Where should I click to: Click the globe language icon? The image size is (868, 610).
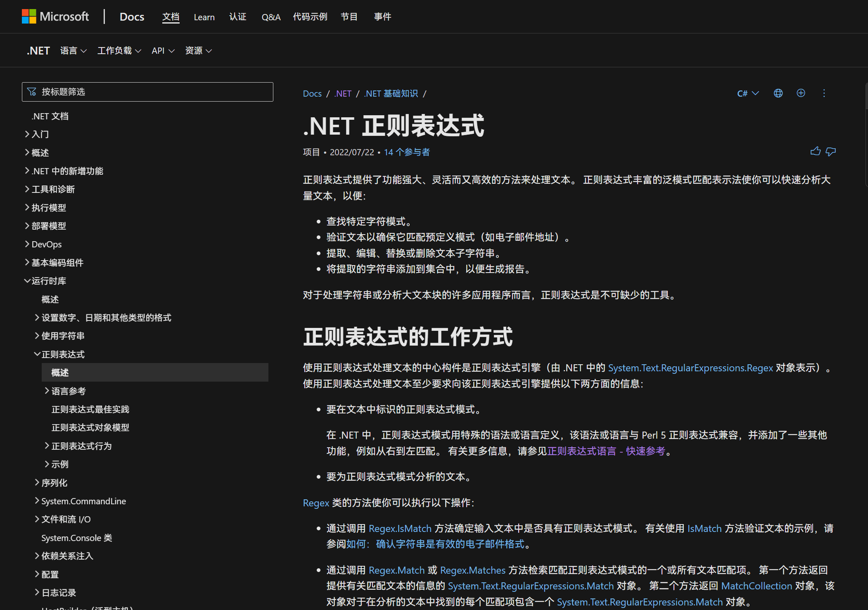pos(778,93)
